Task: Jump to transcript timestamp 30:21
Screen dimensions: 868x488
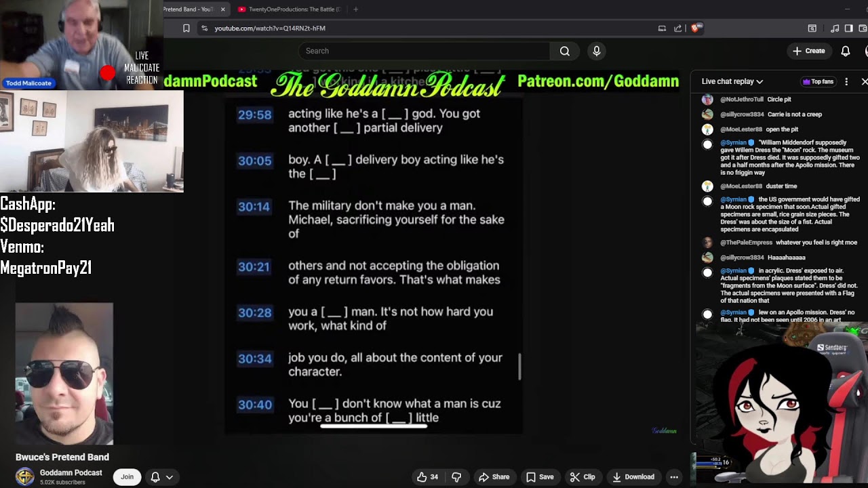Action: [254, 266]
